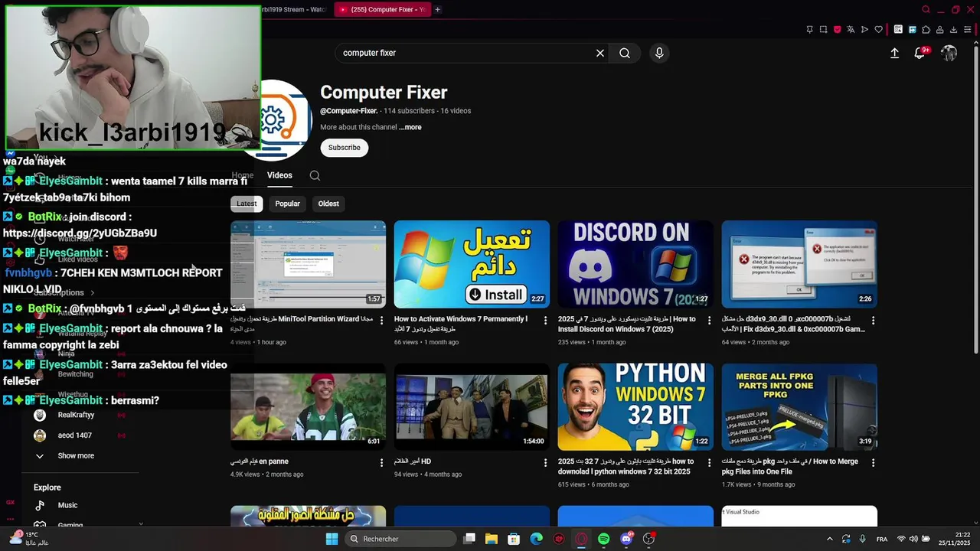Click the browser tab search magnifier
Image resolution: width=980 pixels, height=551 pixels.
point(926,9)
